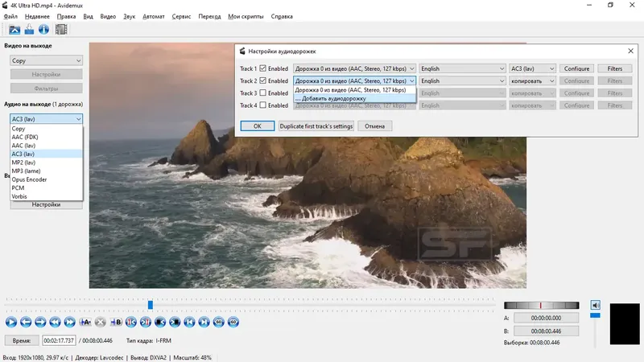The height and width of the screenshot is (362, 644).
Task: Select Opus Encoder from audio codec list
Action: point(29,179)
